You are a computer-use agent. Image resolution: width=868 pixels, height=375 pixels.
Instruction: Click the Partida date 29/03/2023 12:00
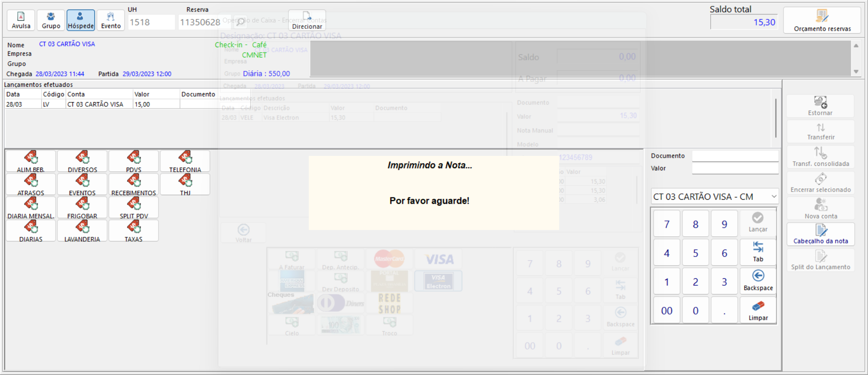click(147, 74)
